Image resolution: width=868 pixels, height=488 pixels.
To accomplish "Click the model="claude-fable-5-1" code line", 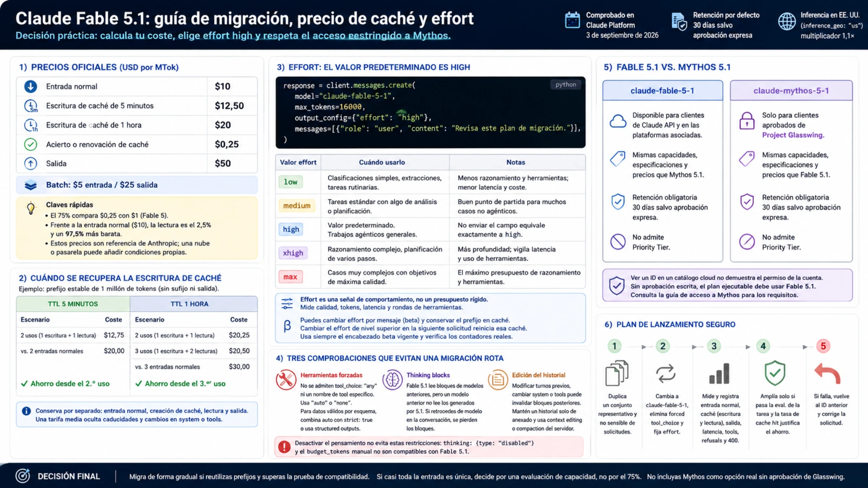I will coord(345,96).
